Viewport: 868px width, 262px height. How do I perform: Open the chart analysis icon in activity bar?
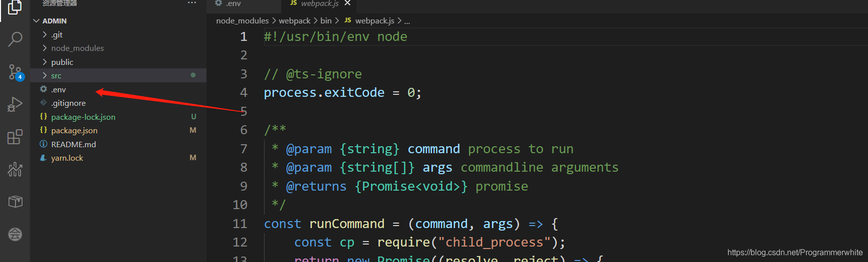pos(15,169)
